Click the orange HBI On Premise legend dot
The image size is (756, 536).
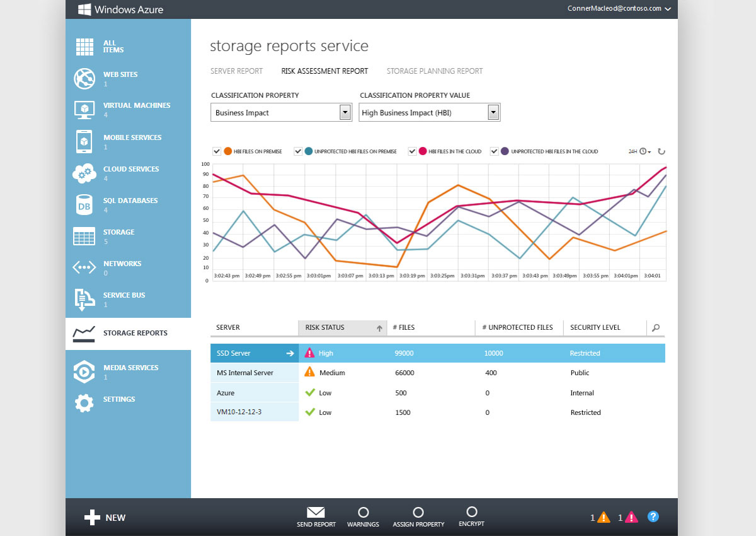[x=227, y=151]
